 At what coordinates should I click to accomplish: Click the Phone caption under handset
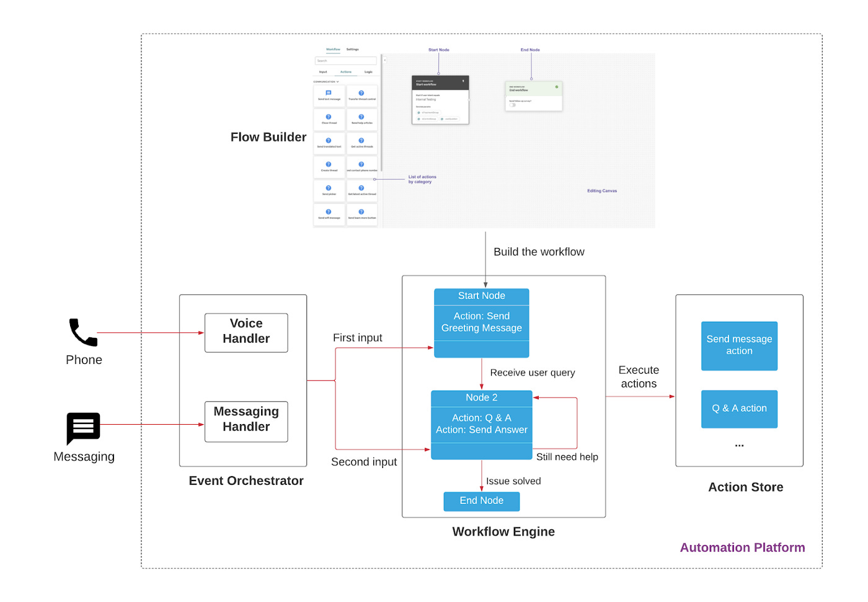[x=84, y=360]
